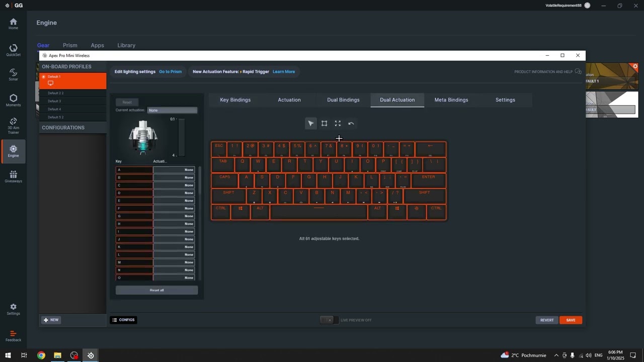Open File Explorer from the taskbar

[57, 355]
